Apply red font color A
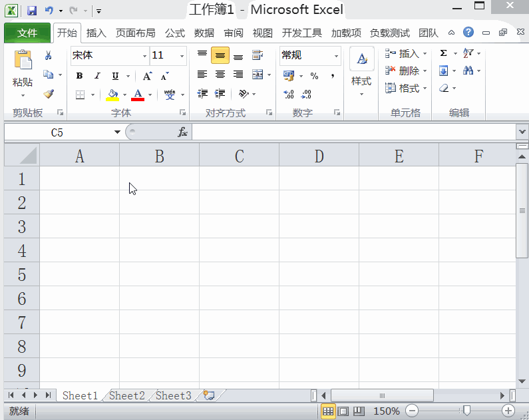The width and height of the screenshot is (529, 420). [138, 95]
